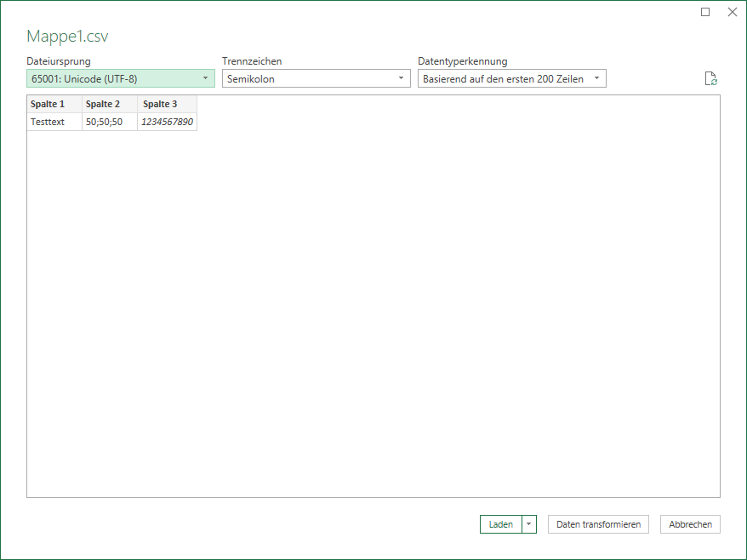Open the Datentyperkennung dropdown
This screenshot has width=747, height=560.
pyautogui.click(x=511, y=78)
